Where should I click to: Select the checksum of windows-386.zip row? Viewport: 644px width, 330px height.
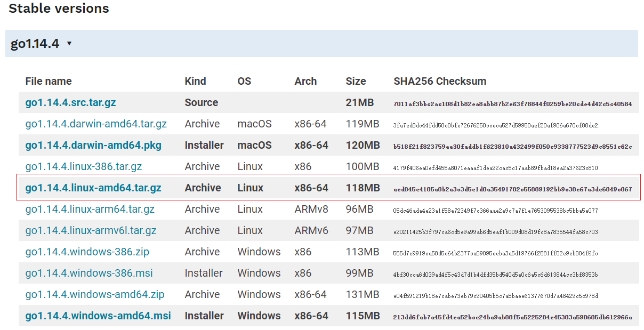coord(496,253)
